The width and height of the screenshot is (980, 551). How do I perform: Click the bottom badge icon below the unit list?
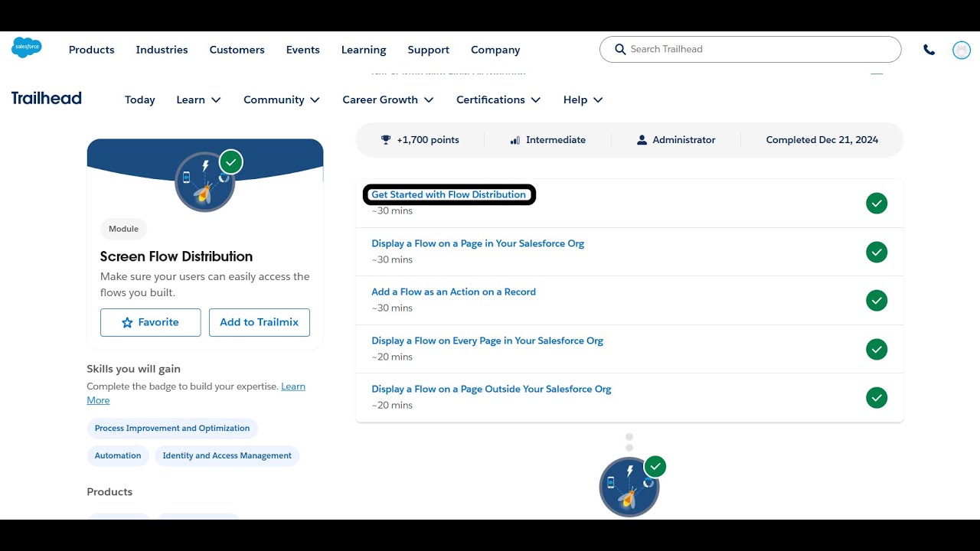[x=629, y=487]
